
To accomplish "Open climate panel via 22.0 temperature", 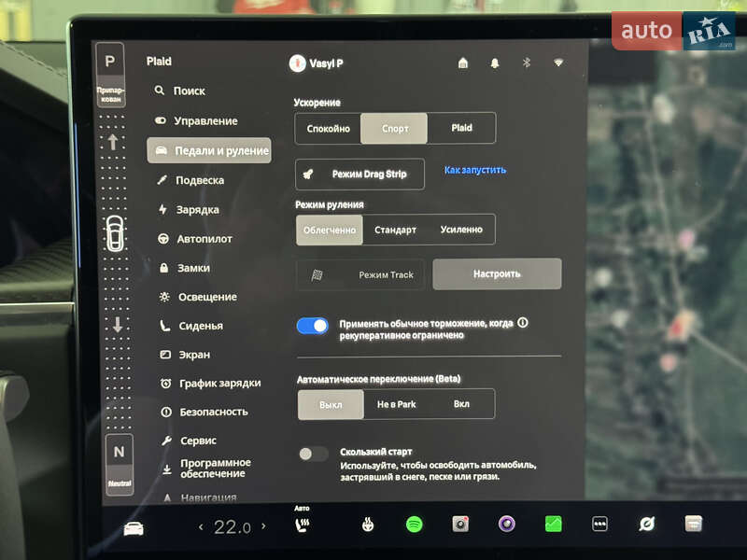I will coord(232,527).
